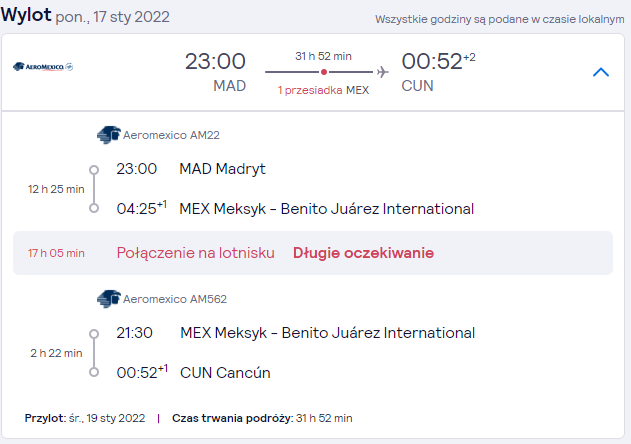The width and height of the screenshot is (631, 444).
Task: Click the MEX departure stop circle at 21:30
Action: click(94, 334)
